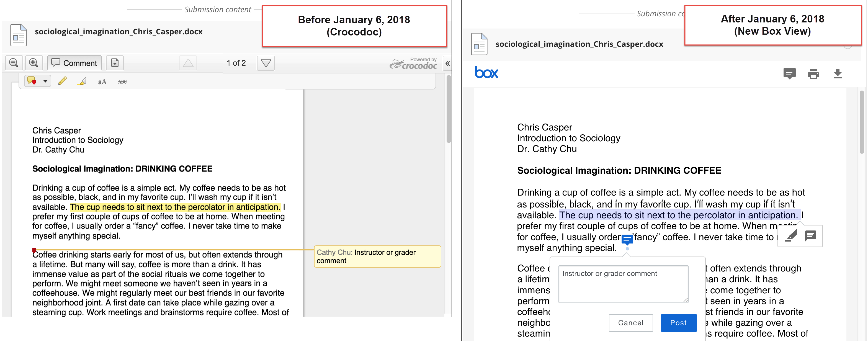Select the highlighter tool in Crocodoc
The height and width of the screenshot is (341, 868).
pos(82,81)
